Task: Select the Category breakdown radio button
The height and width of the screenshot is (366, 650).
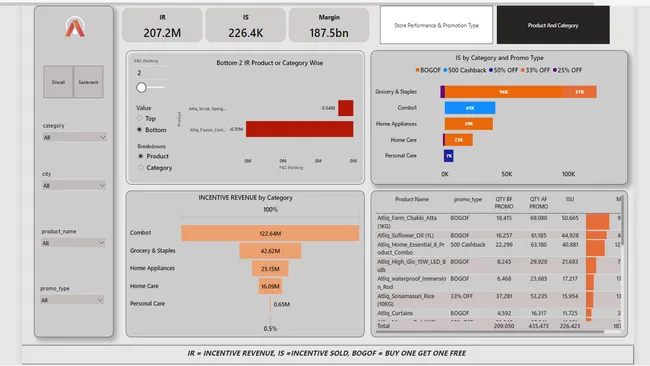Action: (x=141, y=167)
